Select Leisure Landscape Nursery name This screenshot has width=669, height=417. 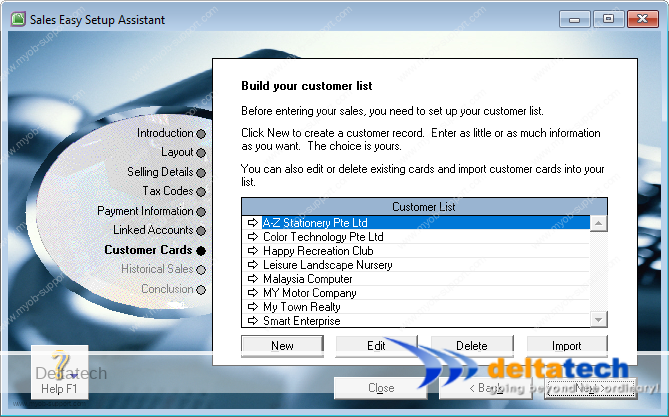pyautogui.click(x=328, y=265)
